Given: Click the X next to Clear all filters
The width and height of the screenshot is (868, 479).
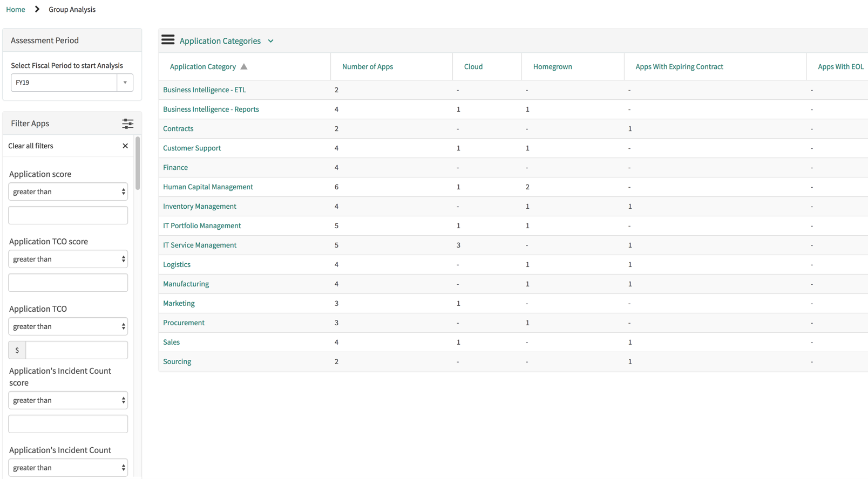Looking at the screenshot, I should 125,146.
